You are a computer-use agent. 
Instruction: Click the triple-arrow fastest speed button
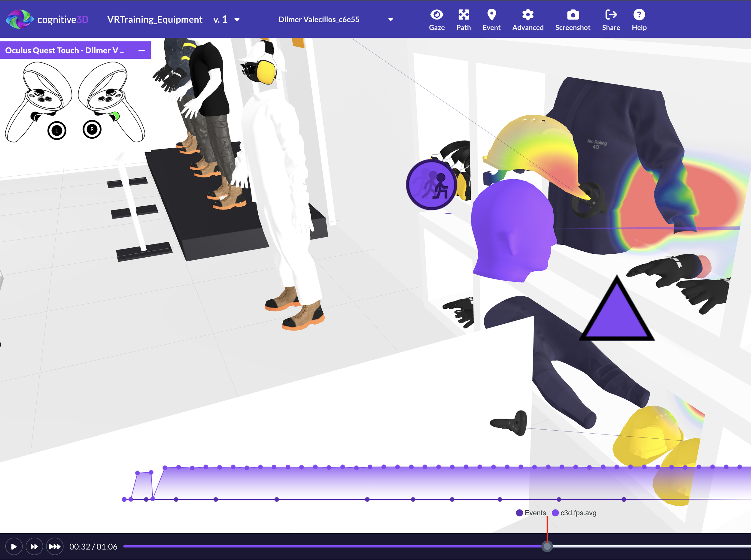pyautogui.click(x=55, y=546)
